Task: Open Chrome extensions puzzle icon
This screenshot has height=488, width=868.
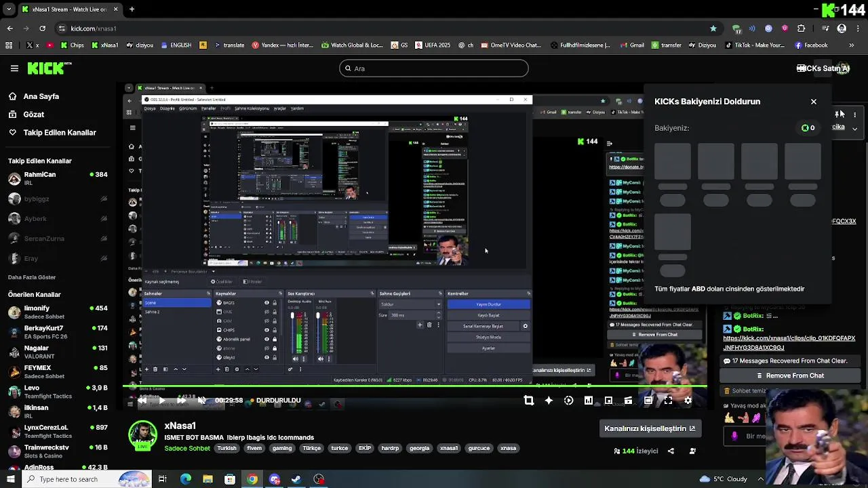Action: (x=802, y=28)
